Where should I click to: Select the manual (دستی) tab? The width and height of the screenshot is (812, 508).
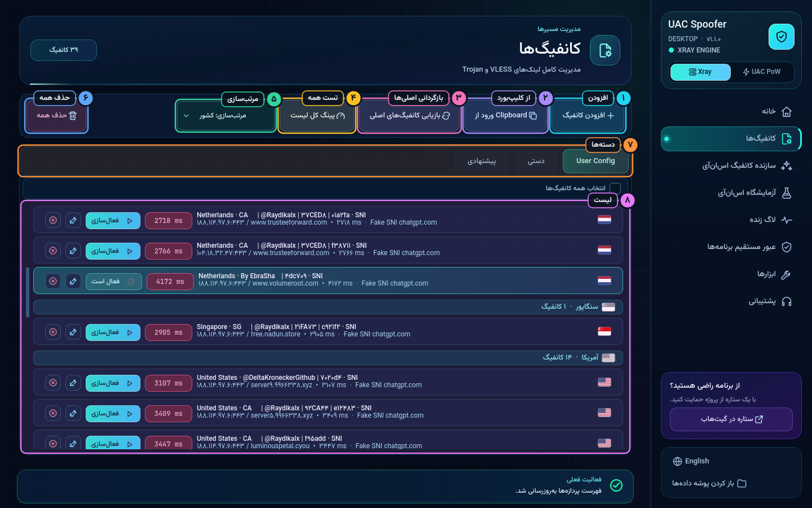tap(536, 161)
